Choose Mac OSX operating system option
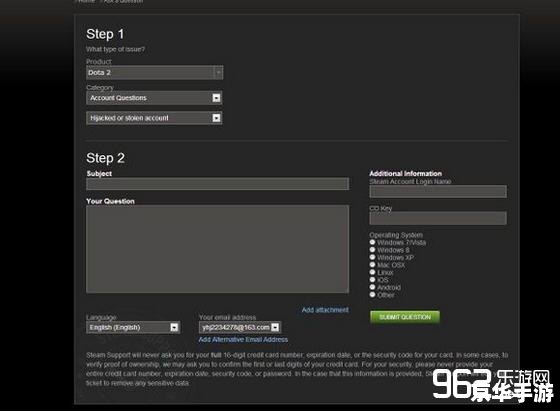 coord(372,265)
